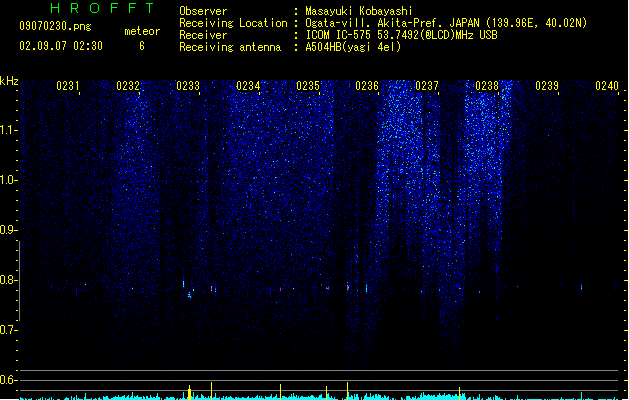
Task: Click the 'Receiving Location' label
Action: pyautogui.click(x=233, y=23)
